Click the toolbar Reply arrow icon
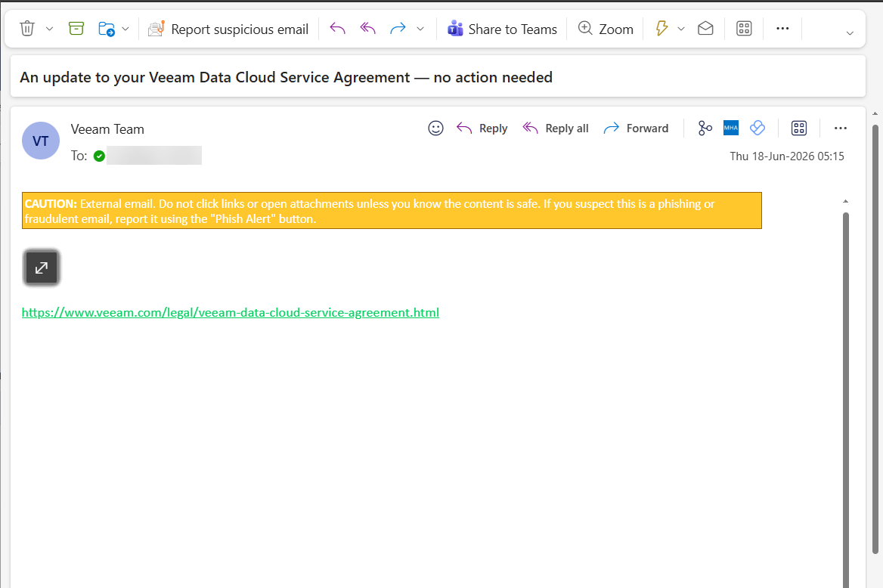 coord(337,29)
